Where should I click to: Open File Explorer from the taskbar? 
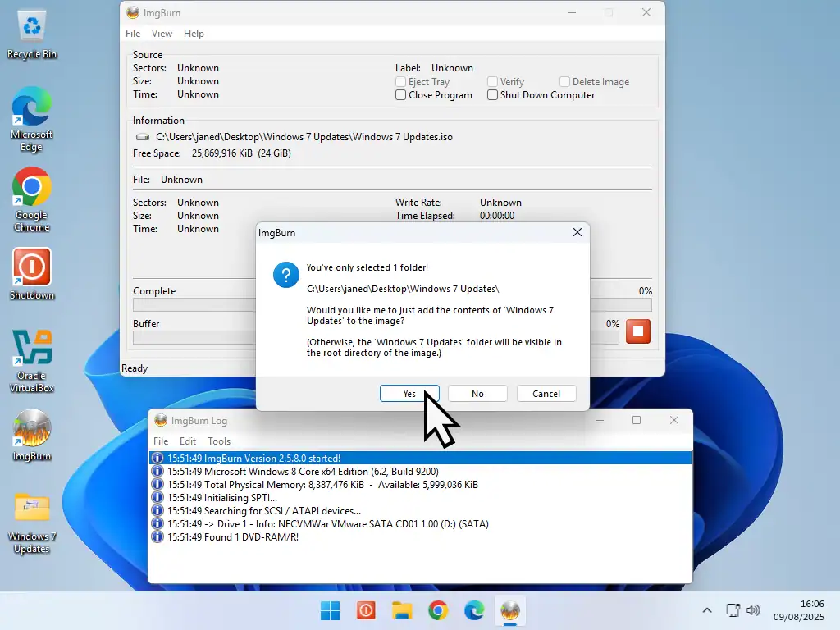click(401, 610)
